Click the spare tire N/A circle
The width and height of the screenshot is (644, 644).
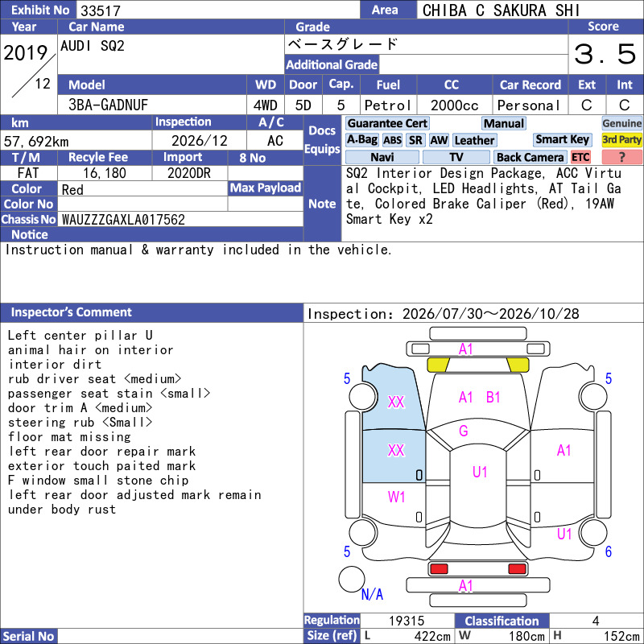[x=352, y=579]
